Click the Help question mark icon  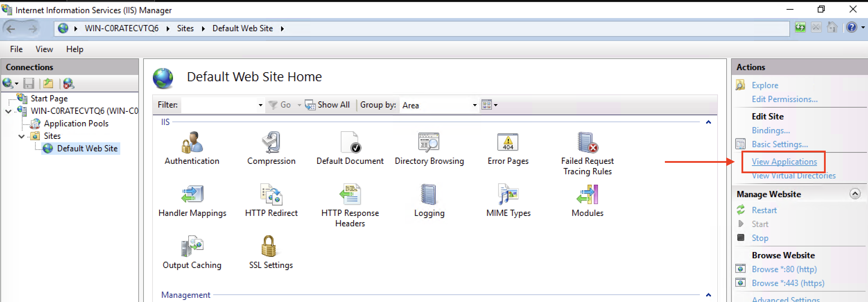click(x=851, y=27)
